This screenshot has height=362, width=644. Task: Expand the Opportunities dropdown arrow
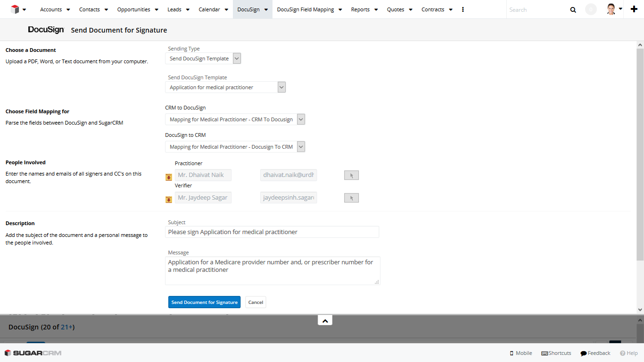[x=157, y=9]
